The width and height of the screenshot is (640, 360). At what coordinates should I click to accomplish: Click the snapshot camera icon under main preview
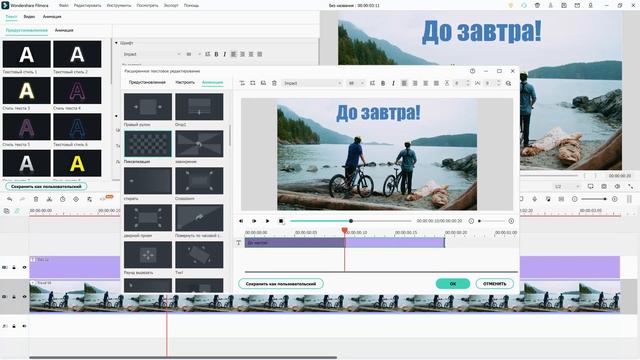(x=604, y=187)
